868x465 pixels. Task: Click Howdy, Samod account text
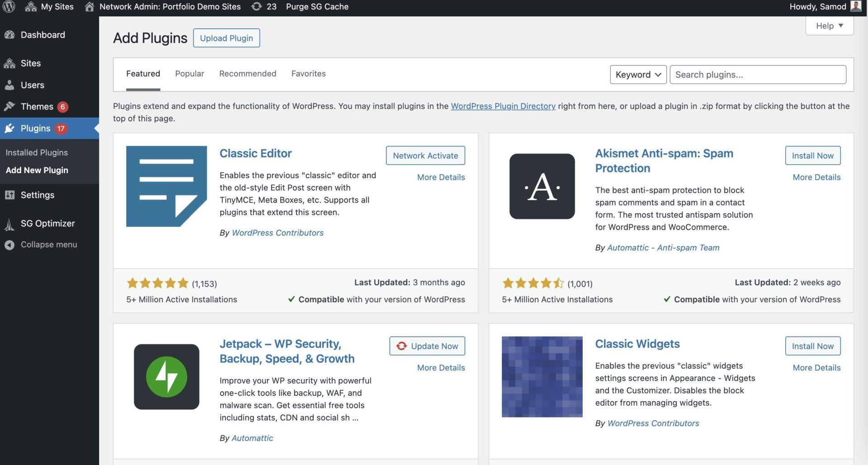[818, 6]
